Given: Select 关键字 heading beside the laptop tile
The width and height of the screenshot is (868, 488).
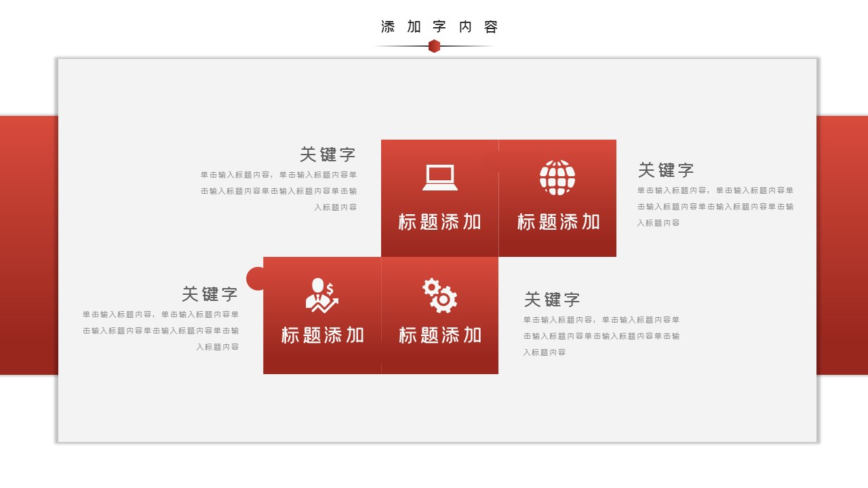Looking at the screenshot, I should point(328,155).
